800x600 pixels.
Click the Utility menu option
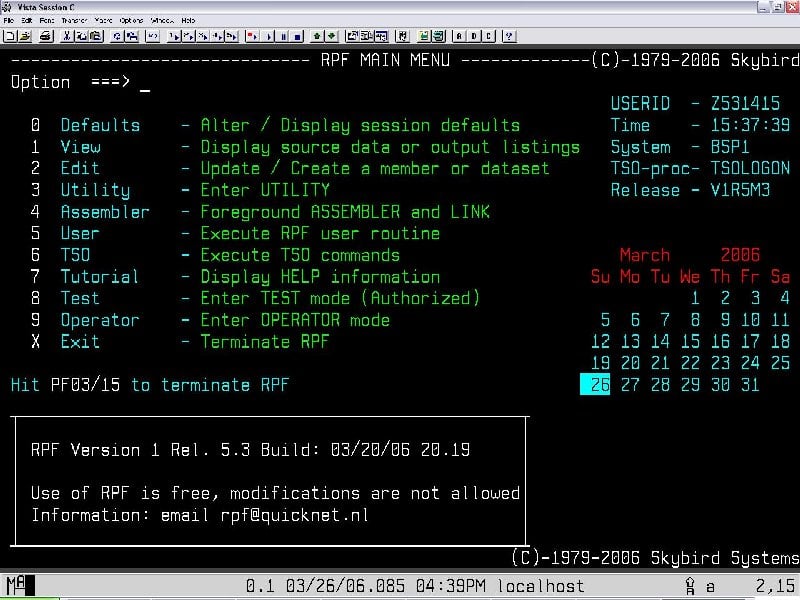[95, 190]
